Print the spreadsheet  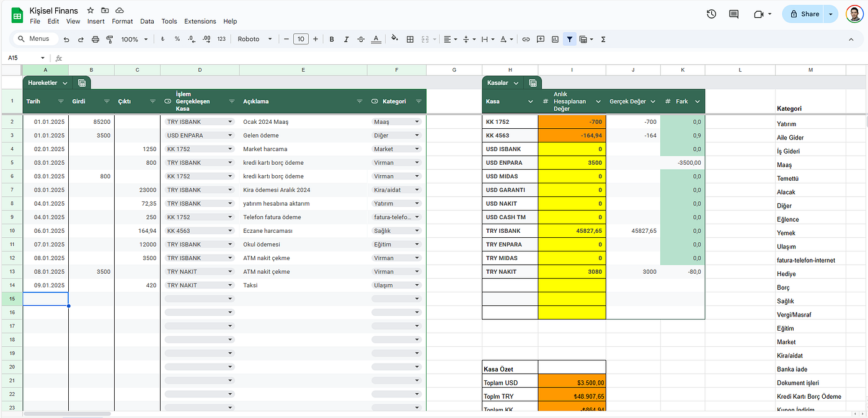pos(95,39)
